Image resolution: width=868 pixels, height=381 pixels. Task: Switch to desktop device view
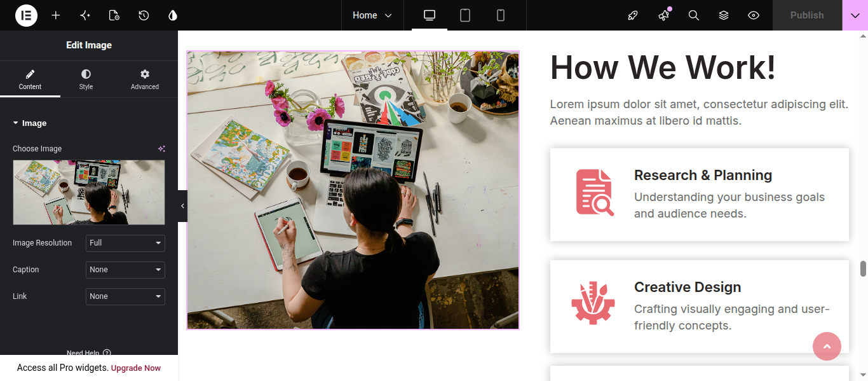click(430, 15)
